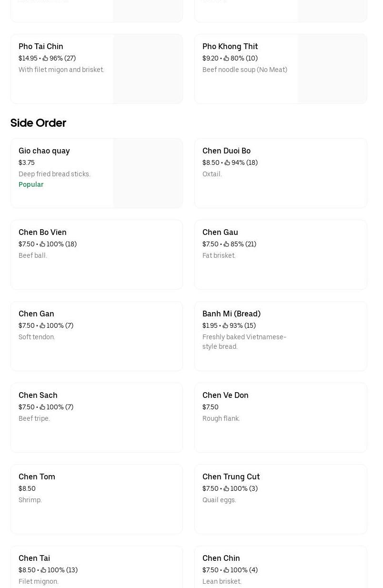The width and height of the screenshot is (383, 588).
Task: Open the Pho Tai Chin item image
Action: [x=148, y=69]
